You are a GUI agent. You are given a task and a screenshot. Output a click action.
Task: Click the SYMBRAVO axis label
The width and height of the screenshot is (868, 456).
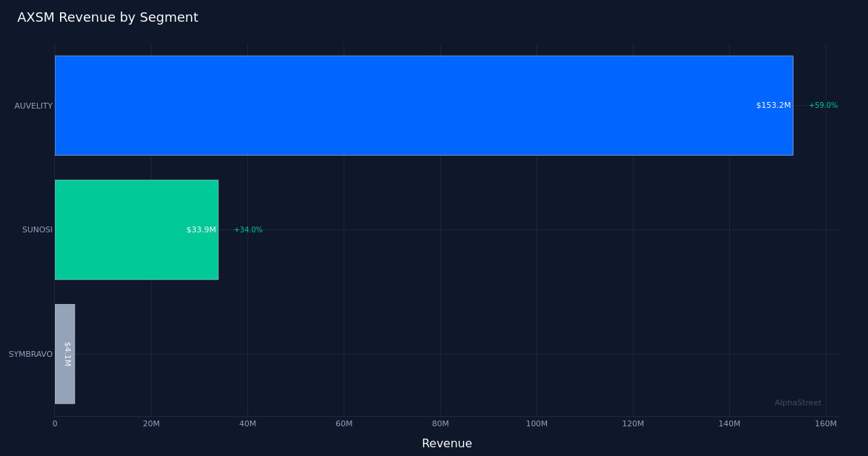(x=30, y=355)
